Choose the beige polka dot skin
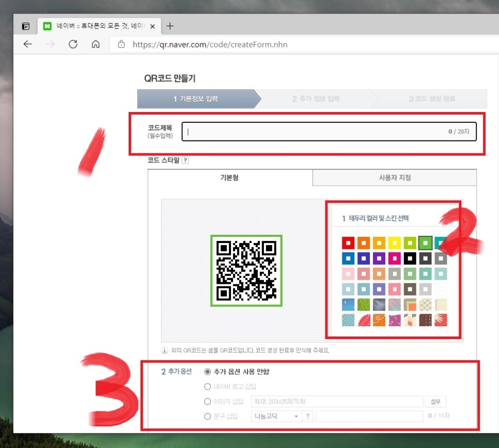Viewport: 499px width, 448px height. point(425,305)
